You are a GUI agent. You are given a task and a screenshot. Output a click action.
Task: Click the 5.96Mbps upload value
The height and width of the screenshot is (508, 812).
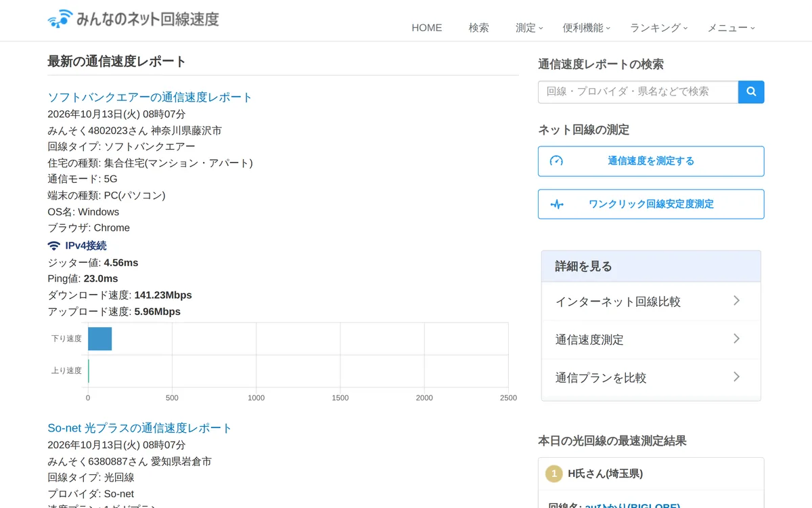pos(158,312)
